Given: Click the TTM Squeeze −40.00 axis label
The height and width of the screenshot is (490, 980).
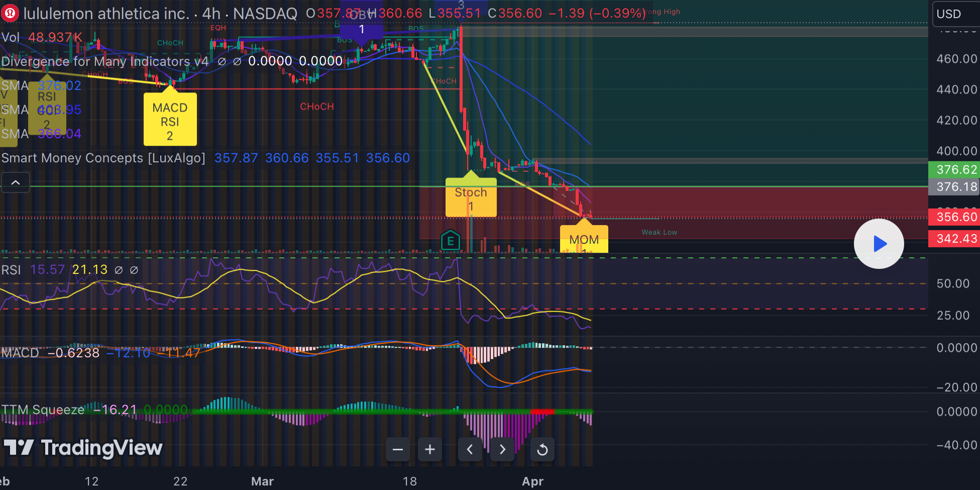Looking at the screenshot, I should pyautogui.click(x=957, y=445).
